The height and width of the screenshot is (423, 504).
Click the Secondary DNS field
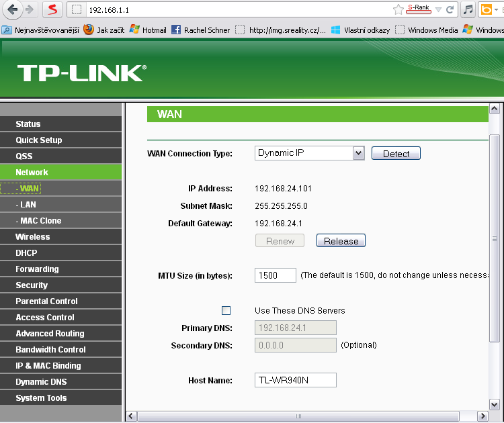point(296,345)
